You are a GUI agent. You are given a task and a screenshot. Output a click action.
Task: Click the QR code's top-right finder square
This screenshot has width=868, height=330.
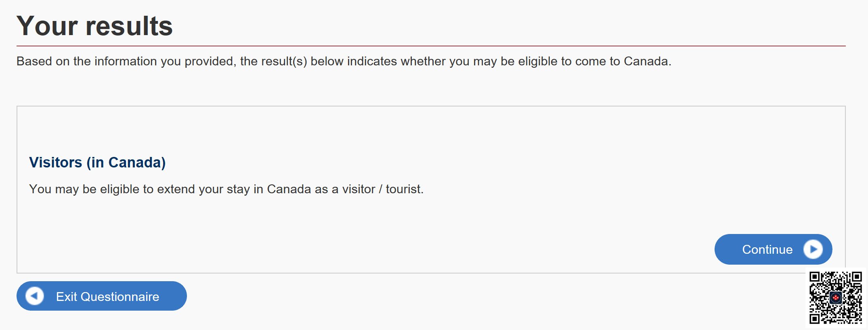point(856,277)
